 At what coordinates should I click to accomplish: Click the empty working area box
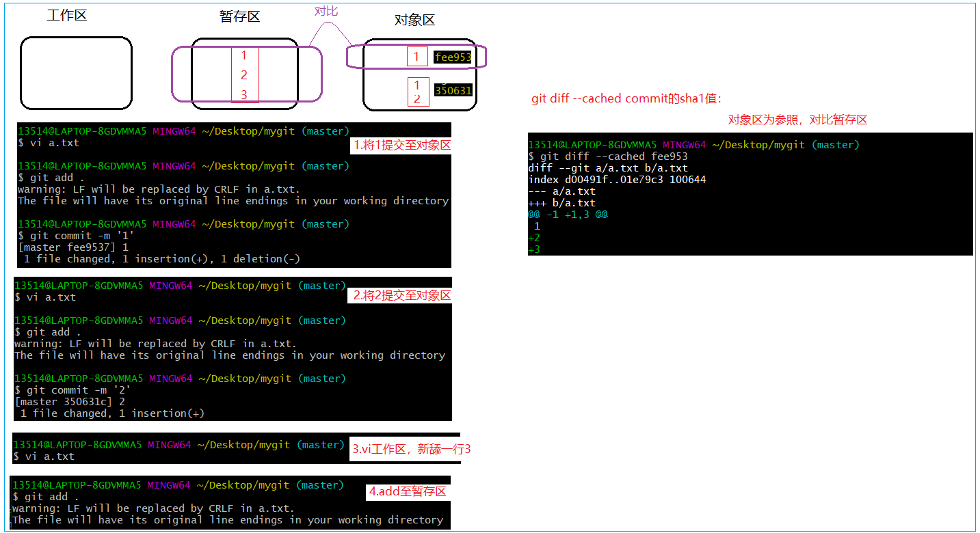tap(76, 73)
